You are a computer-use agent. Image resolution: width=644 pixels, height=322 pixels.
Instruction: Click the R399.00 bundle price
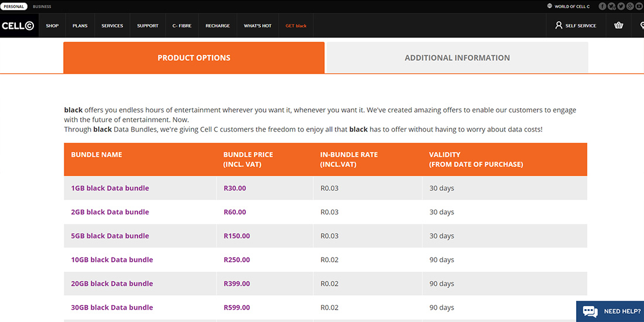point(237,283)
